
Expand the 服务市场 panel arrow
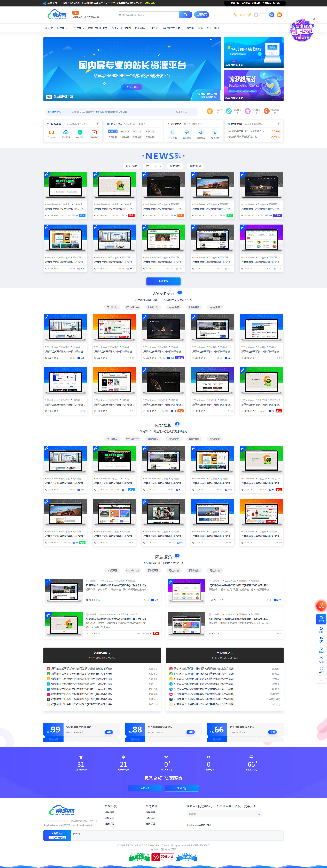click(98, 124)
